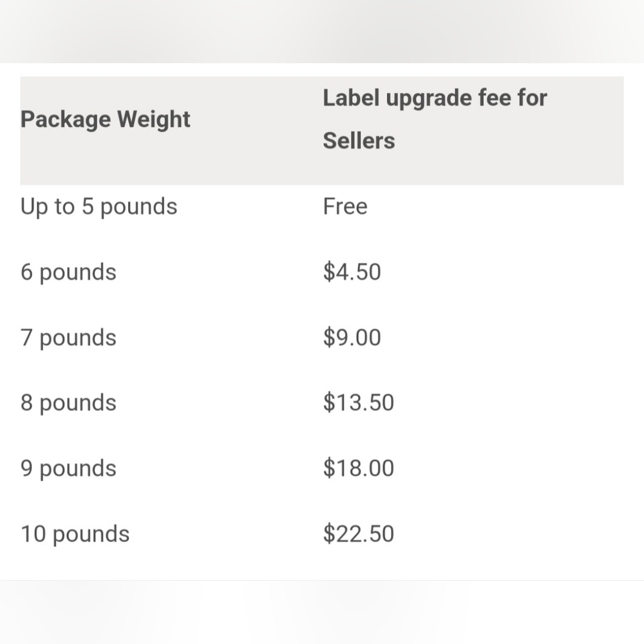The height and width of the screenshot is (644, 644).
Task: Click the word "for" in the header
Action: pyautogui.click(x=533, y=98)
